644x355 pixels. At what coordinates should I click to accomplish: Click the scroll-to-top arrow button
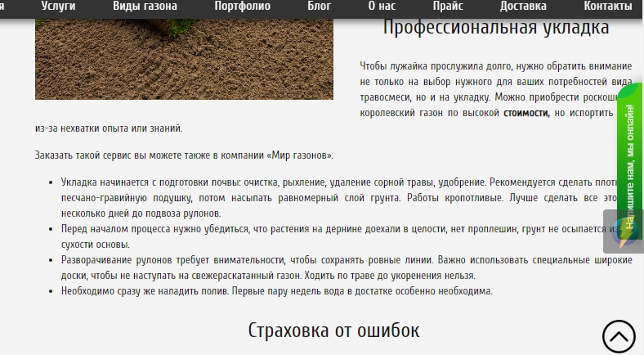coord(619,337)
